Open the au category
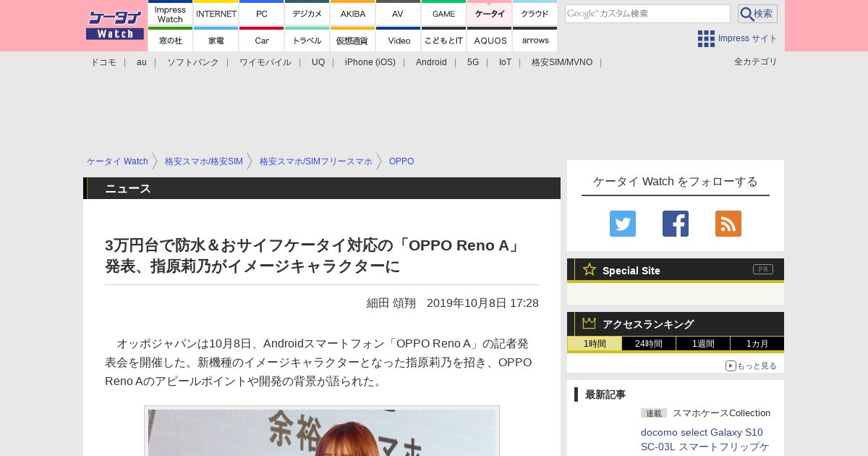 142,62
